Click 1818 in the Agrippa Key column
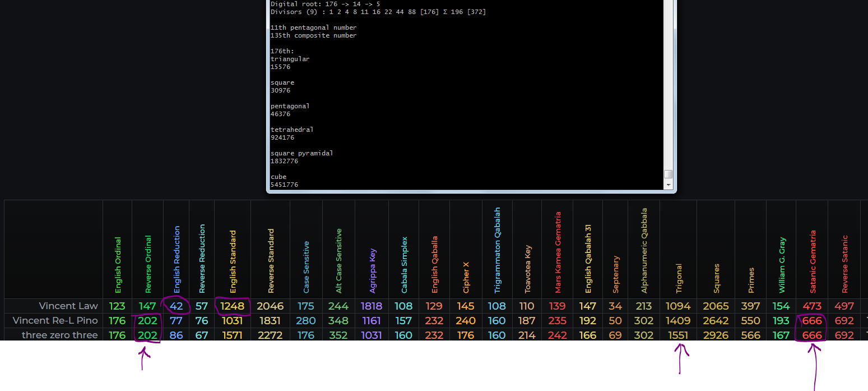Screen dimensions: 868x391 click(x=372, y=306)
